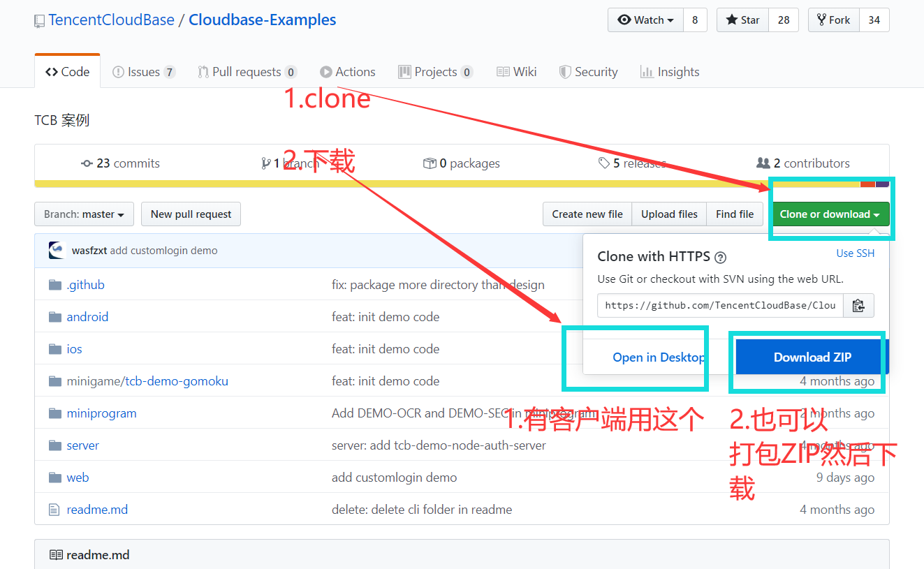Click the help icon beside Clone with HTTPS

(x=721, y=257)
